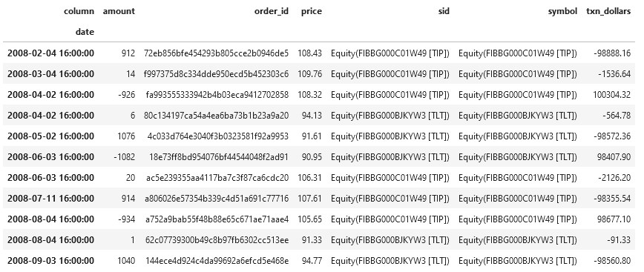
Task: Click the symbol column header
Action: [562, 11]
